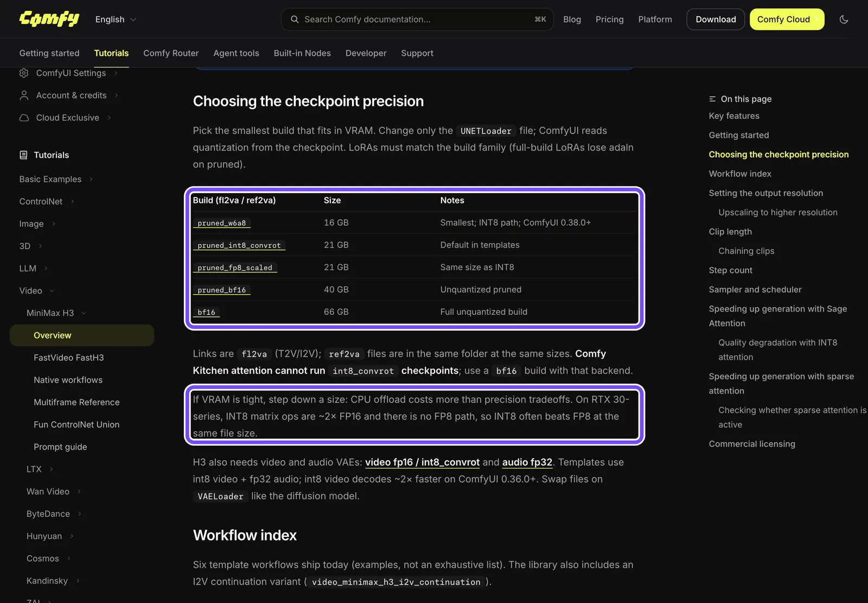868x603 pixels.
Task: Click the Cloud Exclusive cloud icon
Action: pos(24,118)
